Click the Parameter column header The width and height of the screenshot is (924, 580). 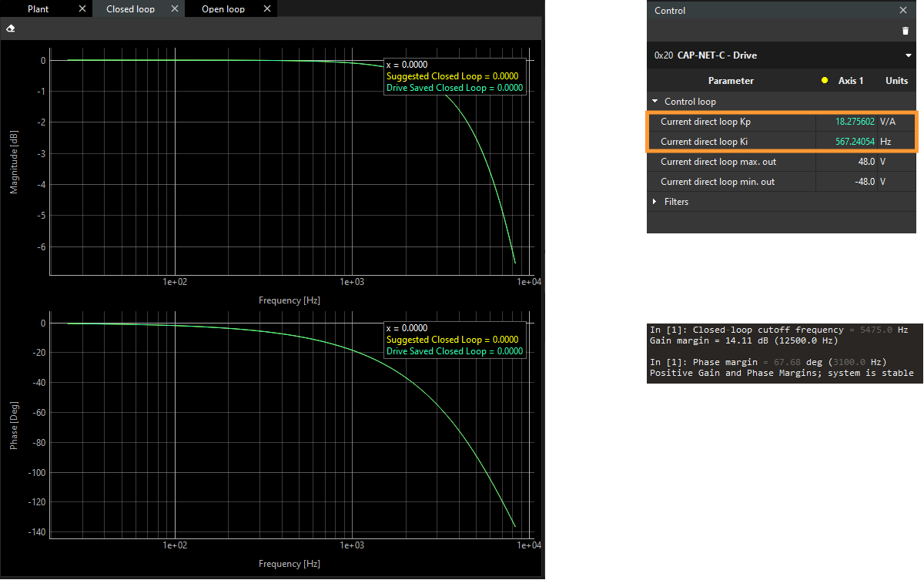click(x=730, y=80)
